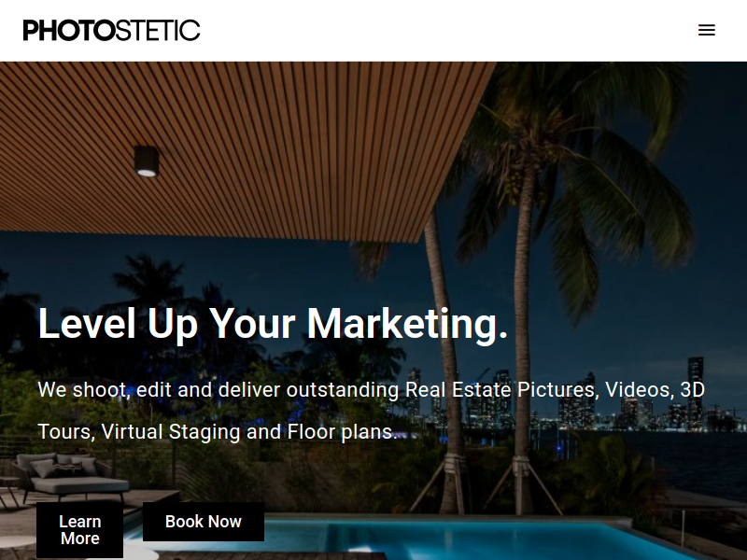The image size is (747, 560).
Task: Click the illuminated blue swimming pool
Action: point(429,539)
